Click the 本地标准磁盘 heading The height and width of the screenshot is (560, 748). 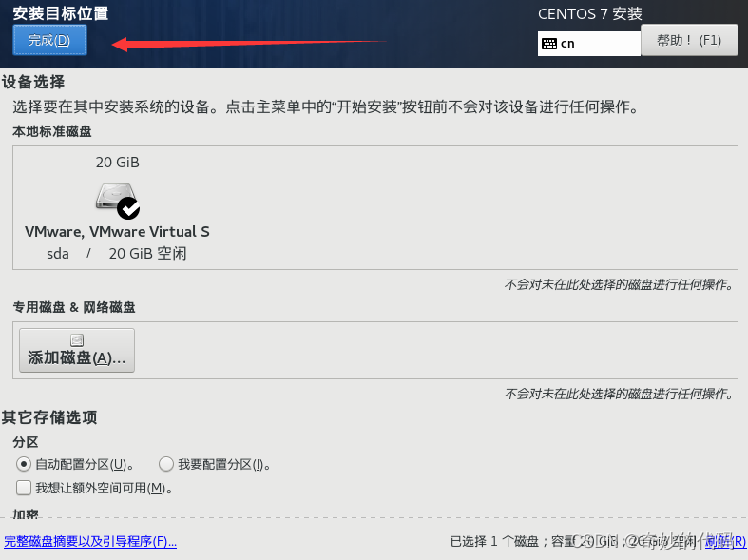pyautogui.click(x=52, y=131)
